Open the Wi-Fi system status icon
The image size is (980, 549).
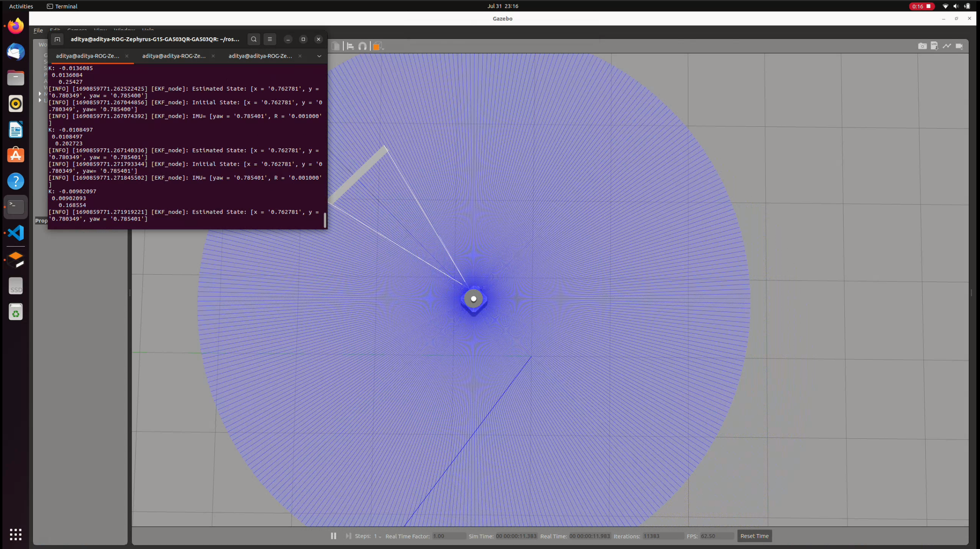pos(945,6)
